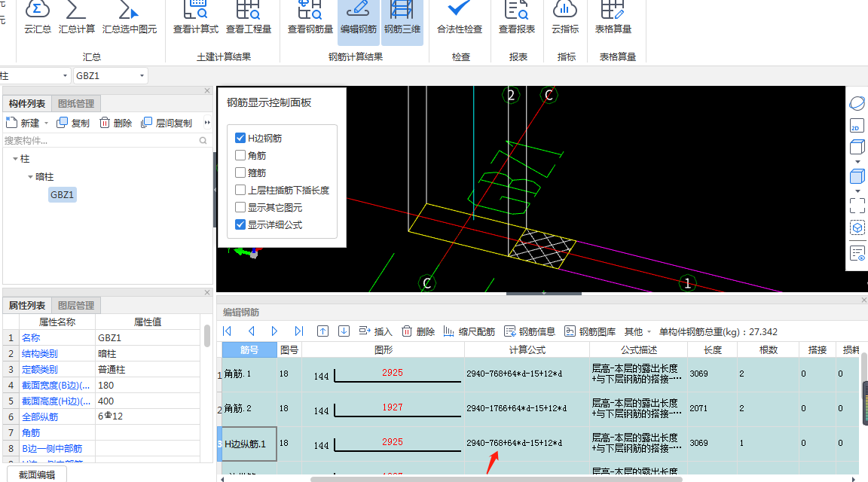Click the 截面编辑 button

tap(36, 474)
